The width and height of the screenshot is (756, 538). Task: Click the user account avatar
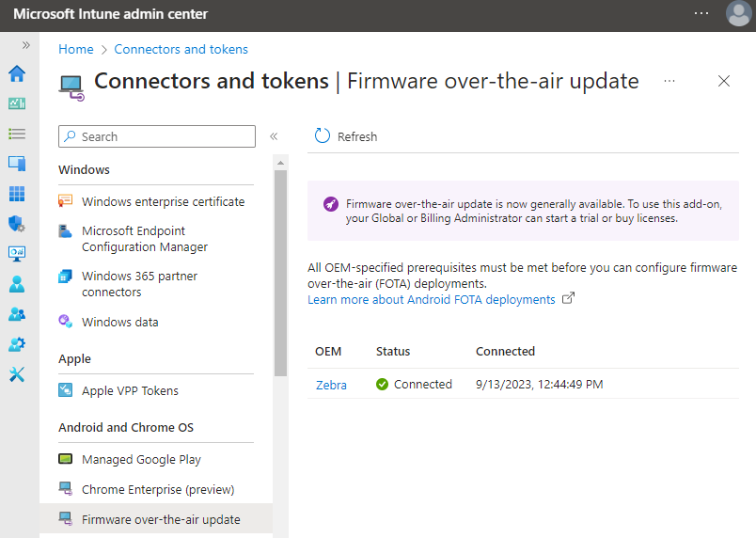[738, 14]
